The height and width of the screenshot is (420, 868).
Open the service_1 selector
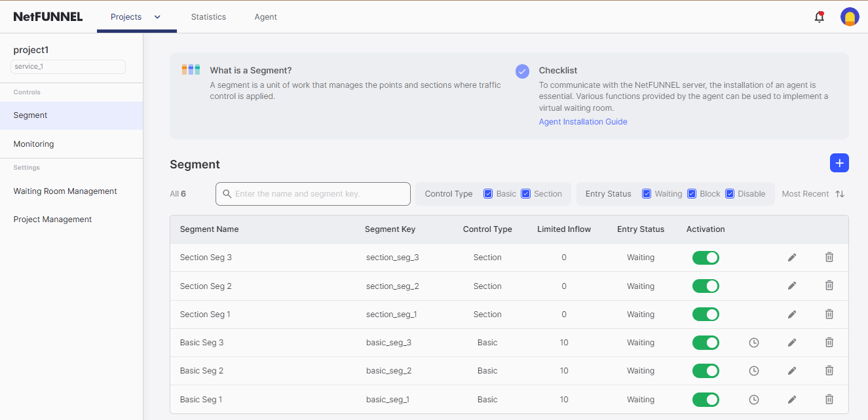67,66
